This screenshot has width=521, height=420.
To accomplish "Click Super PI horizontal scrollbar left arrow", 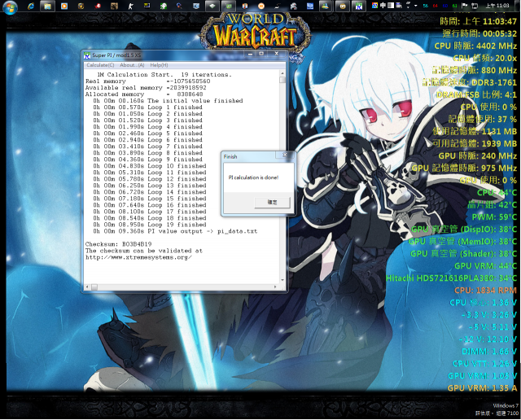I will [x=87, y=287].
